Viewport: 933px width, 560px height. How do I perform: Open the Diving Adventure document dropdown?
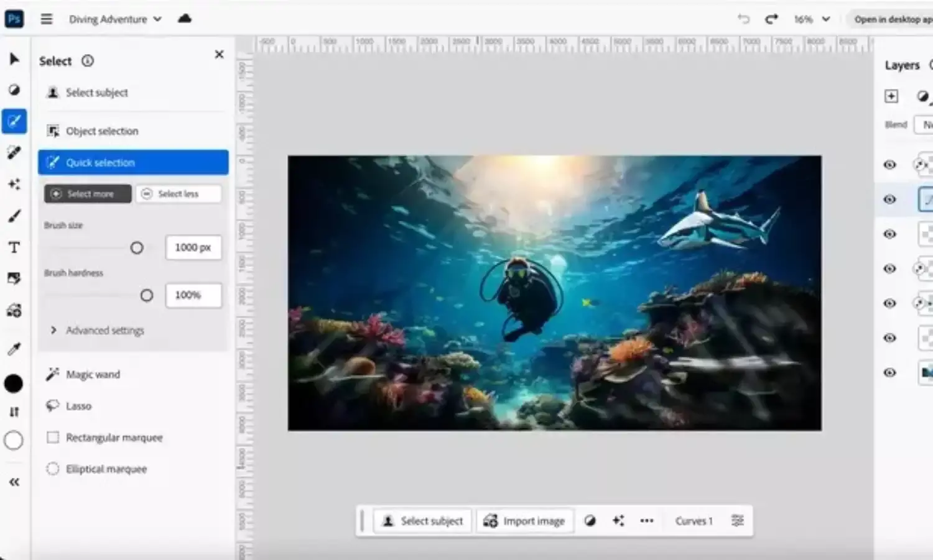[x=115, y=19]
